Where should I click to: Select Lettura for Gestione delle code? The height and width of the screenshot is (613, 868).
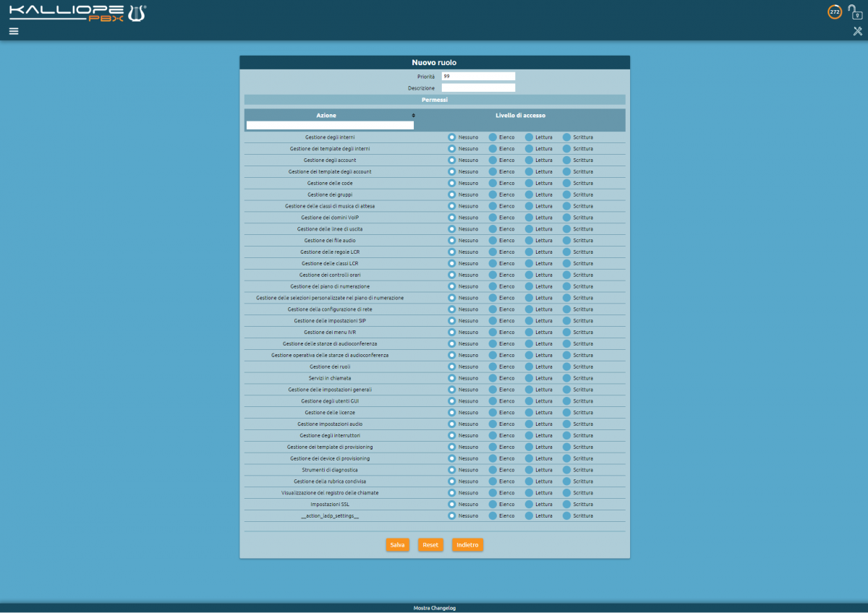pyautogui.click(x=529, y=183)
